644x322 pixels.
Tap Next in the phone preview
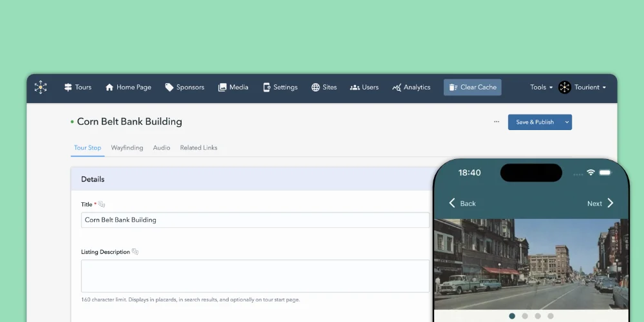pyautogui.click(x=600, y=204)
